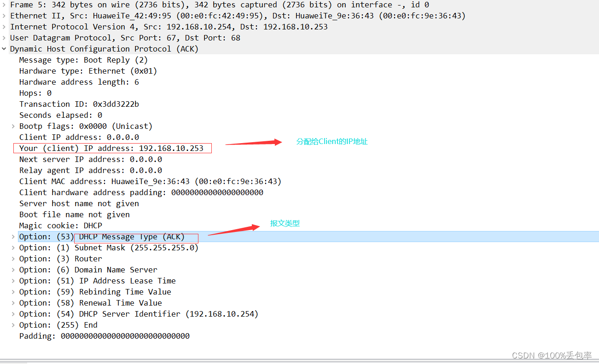Click Renewal Time Value text
Image resolution: width=599 pixels, height=364 pixels.
[x=121, y=303]
